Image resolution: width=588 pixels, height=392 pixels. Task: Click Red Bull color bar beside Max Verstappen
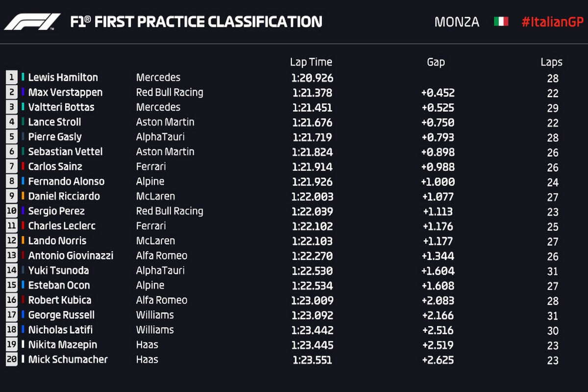click(x=23, y=92)
